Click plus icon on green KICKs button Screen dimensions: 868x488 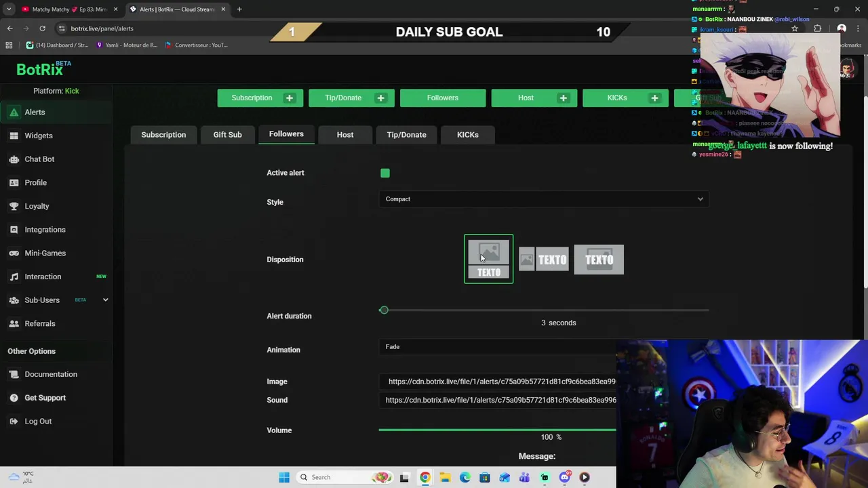click(x=654, y=98)
